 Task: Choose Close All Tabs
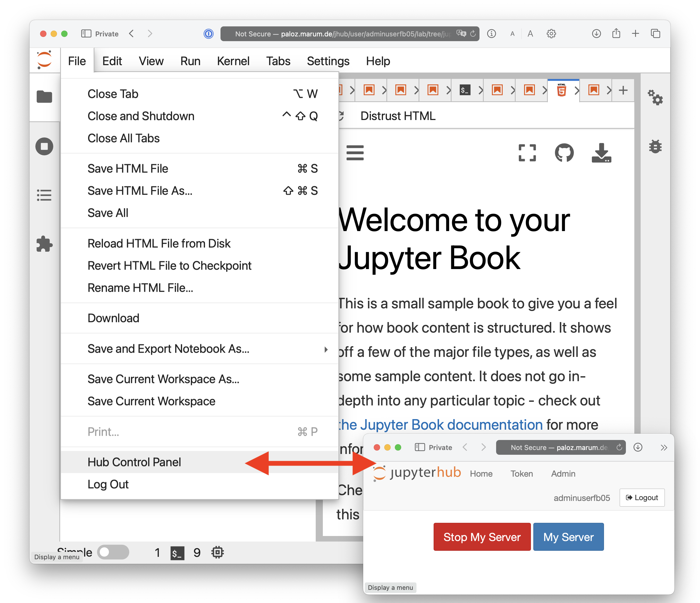coord(200,138)
